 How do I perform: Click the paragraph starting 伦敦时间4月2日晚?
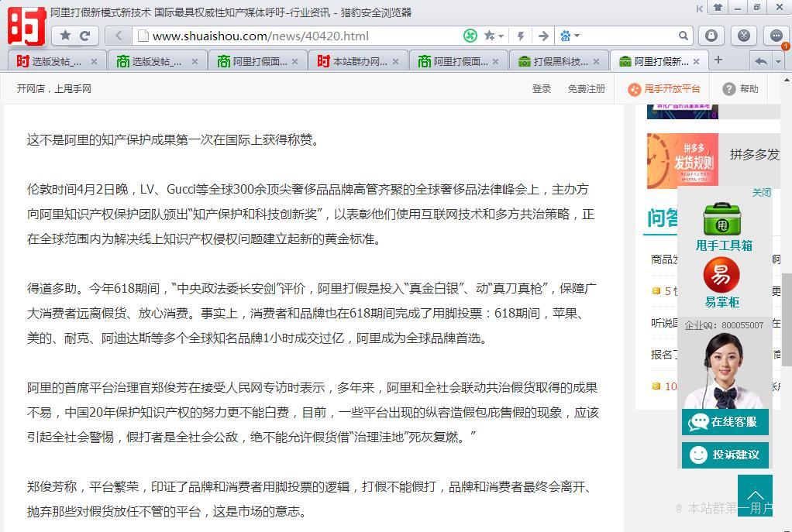click(x=311, y=214)
